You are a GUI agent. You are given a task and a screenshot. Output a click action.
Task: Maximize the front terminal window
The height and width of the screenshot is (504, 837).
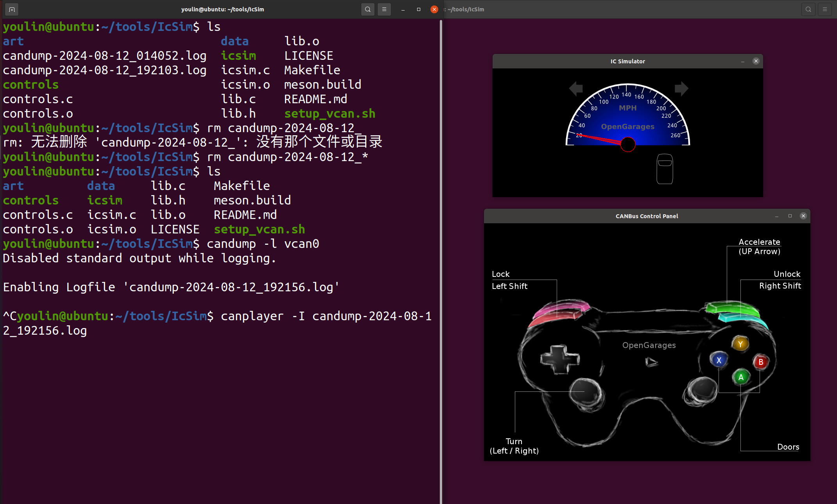point(419,9)
